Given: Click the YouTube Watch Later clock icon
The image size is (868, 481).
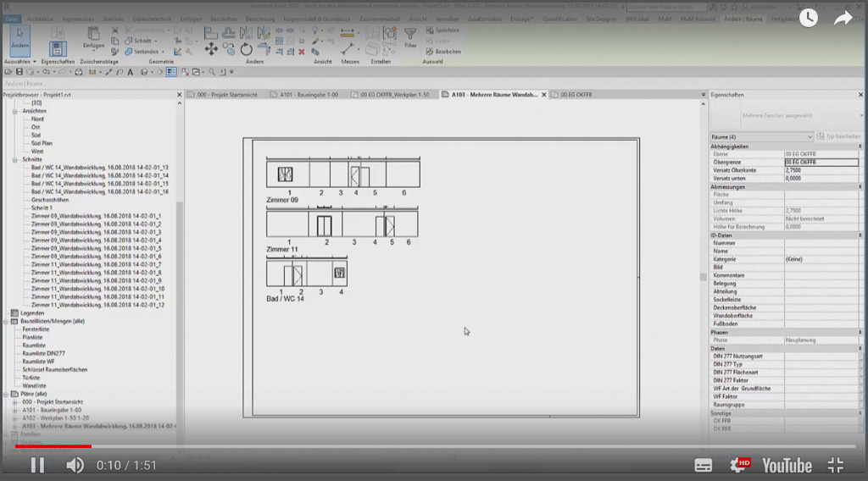Looking at the screenshot, I should click(x=809, y=17).
